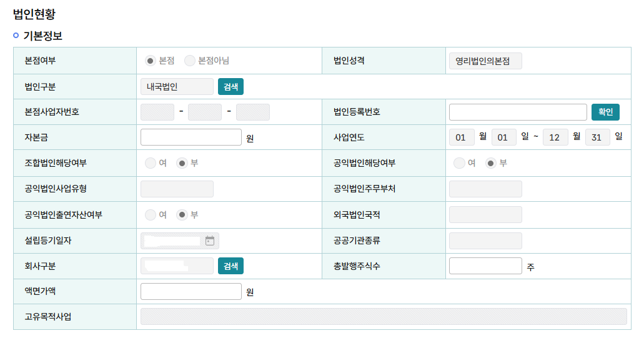
Task: Click the 공공기관종류 field
Action: coord(485,241)
